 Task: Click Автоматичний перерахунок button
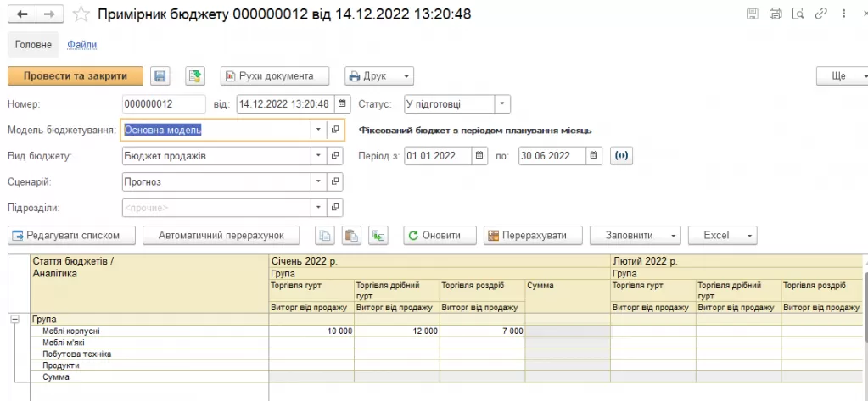[x=221, y=235]
